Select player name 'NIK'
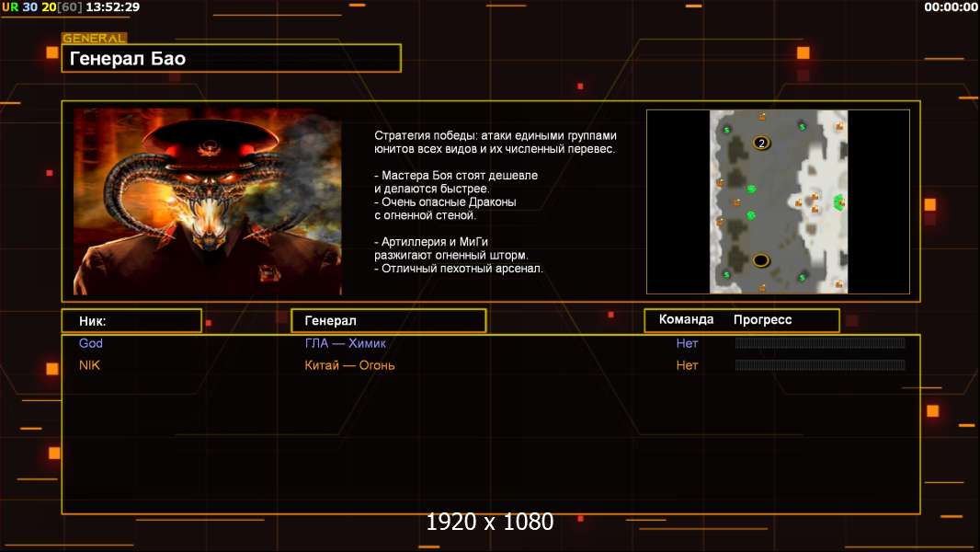The image size is (980, 552). coord(89,365)
